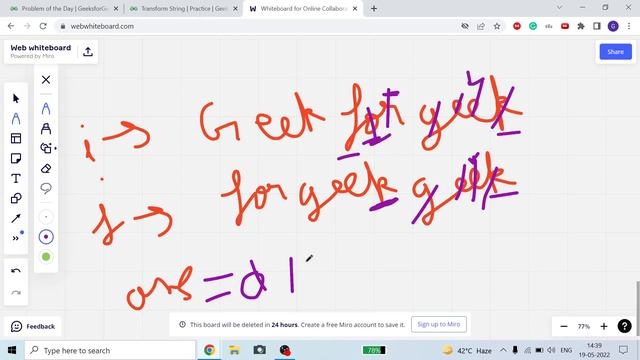Open the share page icon in address bar
Image resolution: width=640 pixels, height=360 pixels.
click(481, 26)
